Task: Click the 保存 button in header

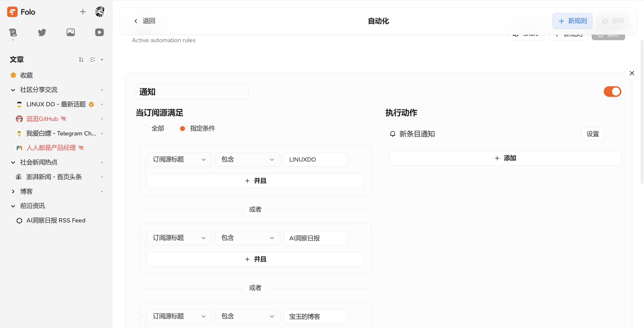Action: (613, 21)
